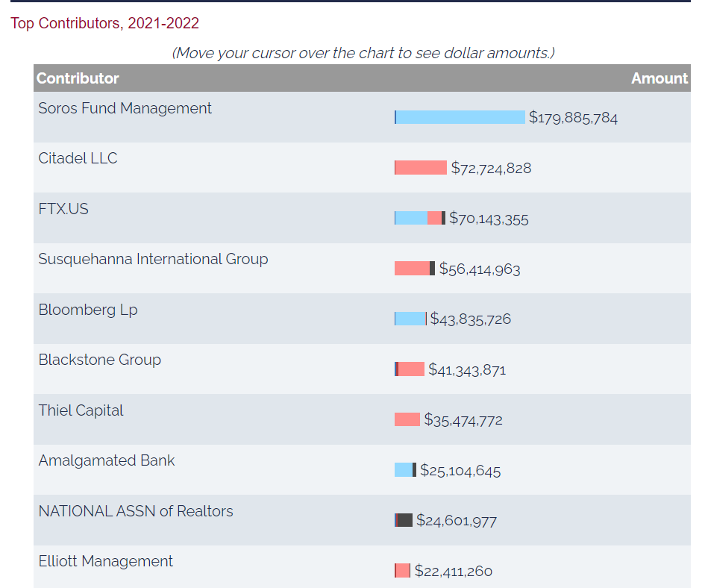Click the $43,835,726 amount
The height and width of the screenshot is (588, 705).
click(x=470, y=319)
